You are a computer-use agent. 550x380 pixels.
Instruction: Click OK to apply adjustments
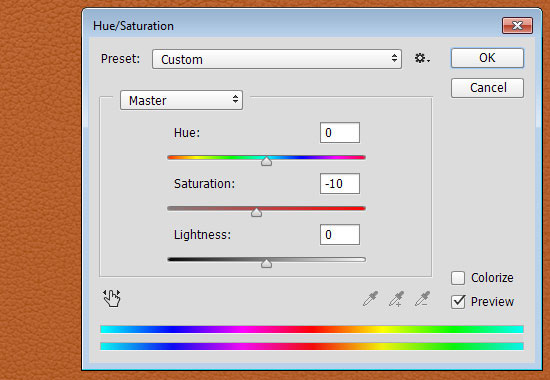pos(487,58)
